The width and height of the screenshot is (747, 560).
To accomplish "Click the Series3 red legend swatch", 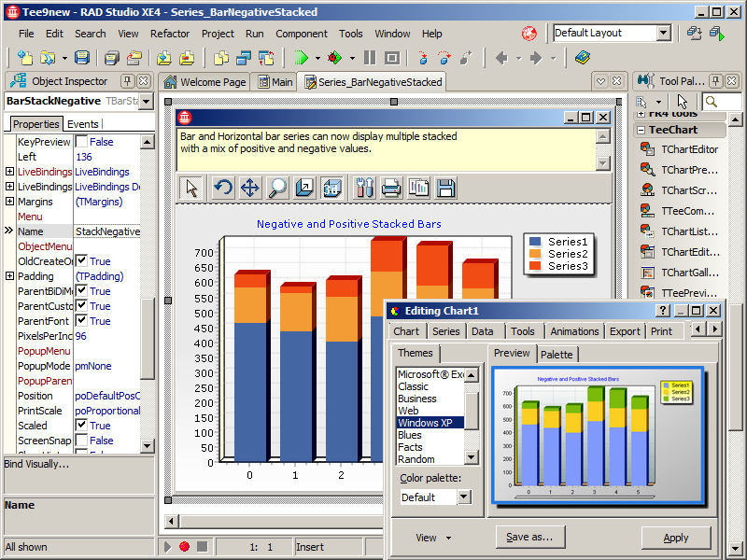I will pyautogui.click(x=535, y=266).
